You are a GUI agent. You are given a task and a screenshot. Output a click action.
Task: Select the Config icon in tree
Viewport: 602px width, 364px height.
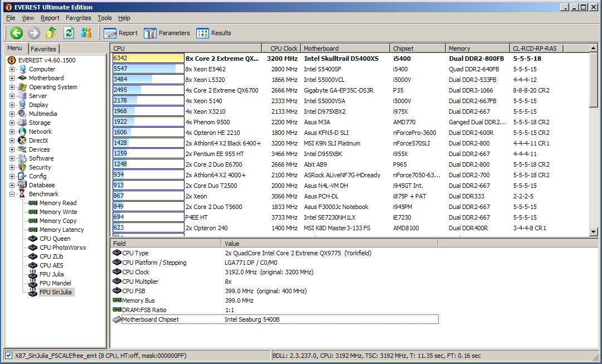point(22,176)
